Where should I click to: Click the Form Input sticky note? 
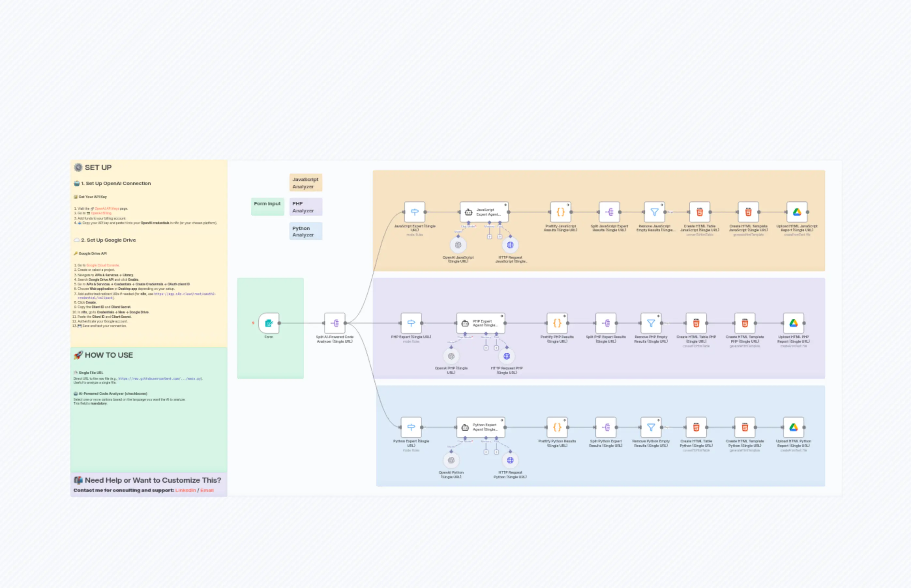click(267, 207)
